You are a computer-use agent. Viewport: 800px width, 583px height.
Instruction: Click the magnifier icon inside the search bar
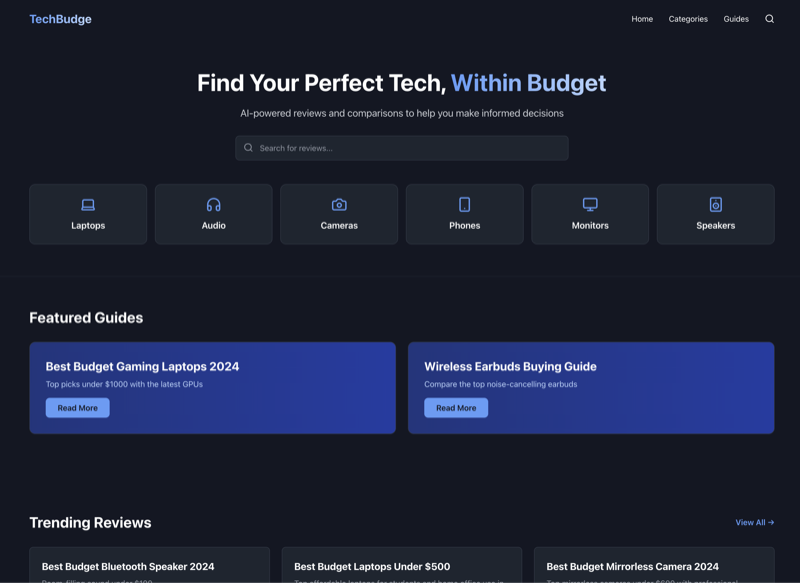coord(247,147)
